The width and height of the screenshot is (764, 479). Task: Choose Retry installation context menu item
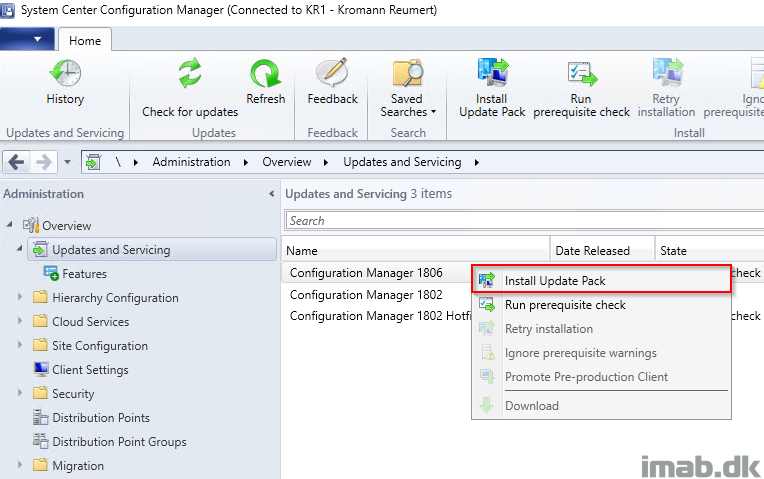601,329
